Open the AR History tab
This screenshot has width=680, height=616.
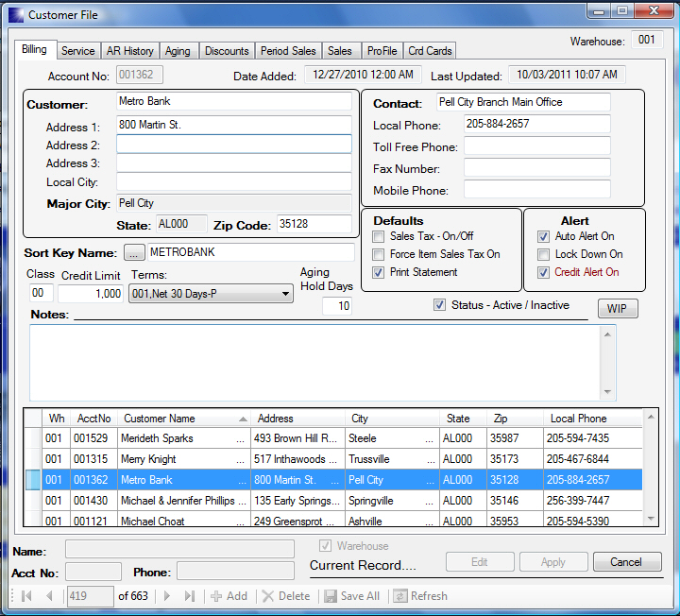point(130,51)
